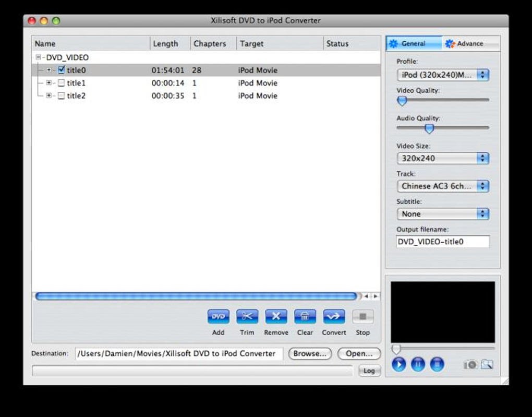The height and width of the screenshot is (417, 532).
Task: Click the Add DVD icon
Action: (x=218, y=316)
